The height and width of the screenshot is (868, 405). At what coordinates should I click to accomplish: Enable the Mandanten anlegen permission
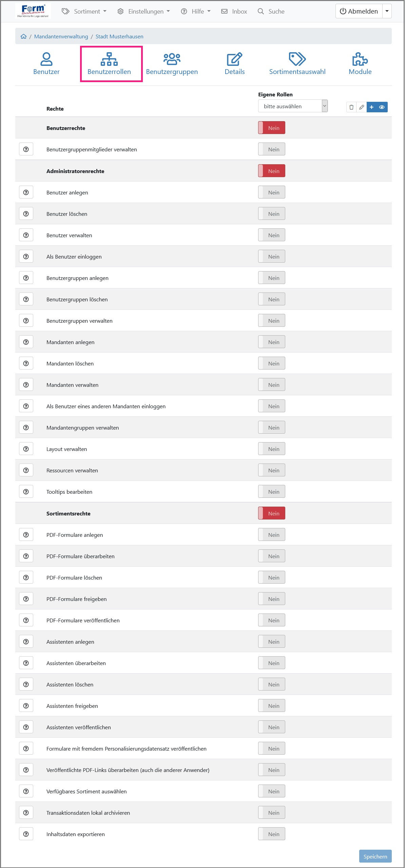click(271, 342)
